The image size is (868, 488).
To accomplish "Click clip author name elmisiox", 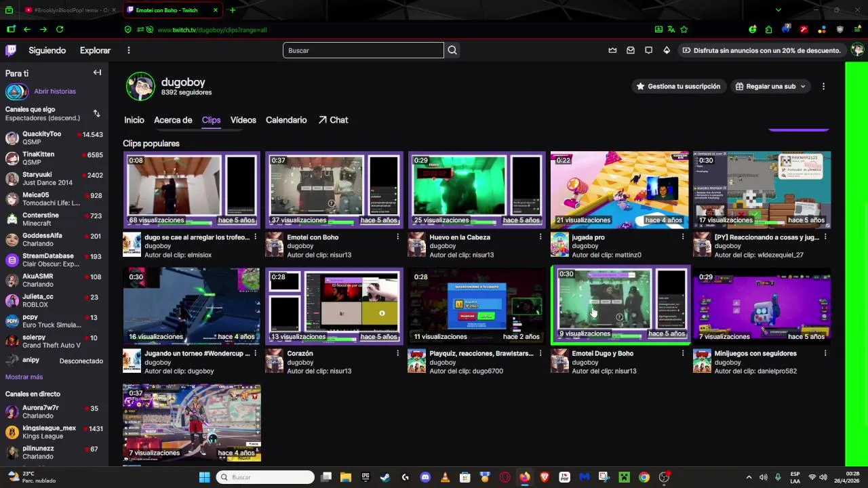I will 197,255.
